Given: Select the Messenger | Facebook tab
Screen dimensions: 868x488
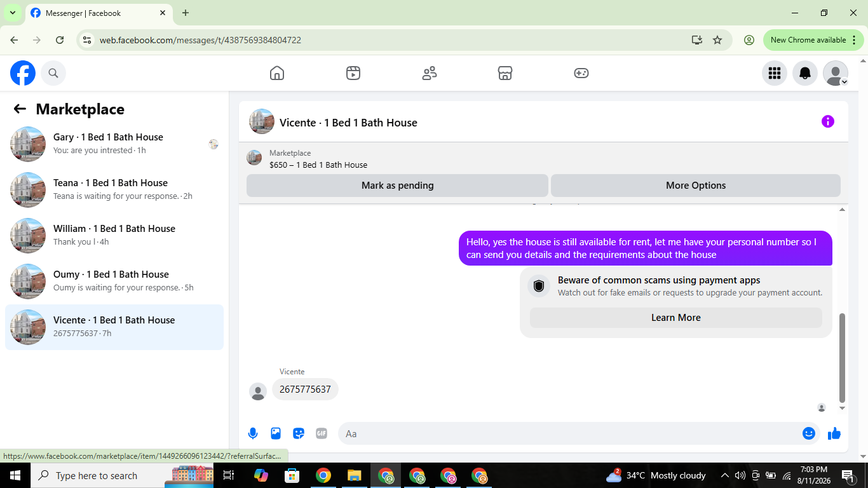Looking at the screenshot, I should (x=98, y=13).
